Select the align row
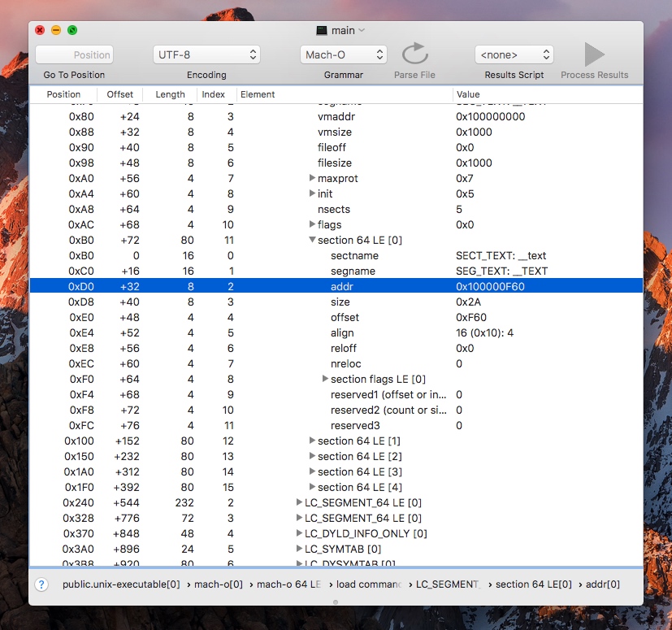Viewport: 672px width, 630px height. point(336,332)
